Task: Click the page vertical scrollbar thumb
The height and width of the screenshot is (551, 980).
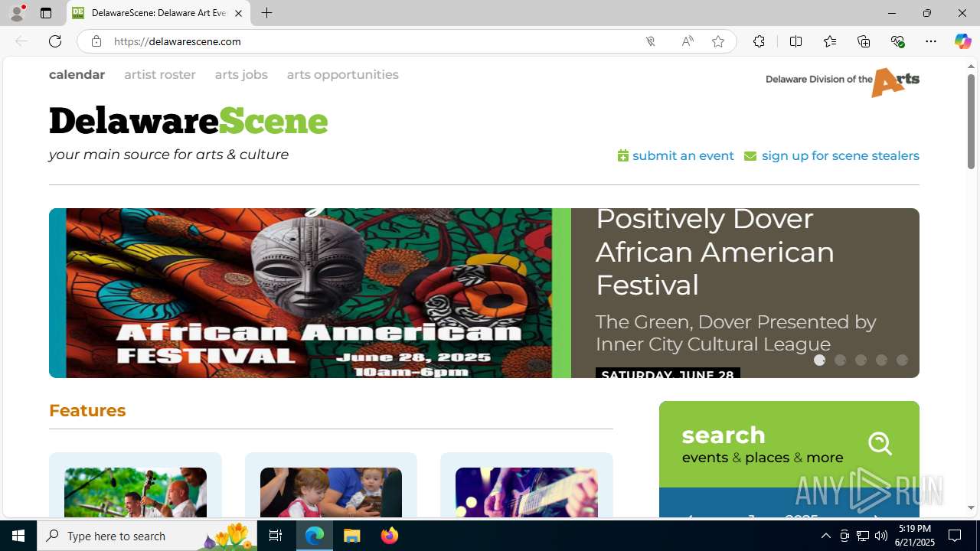Action: 971,122
